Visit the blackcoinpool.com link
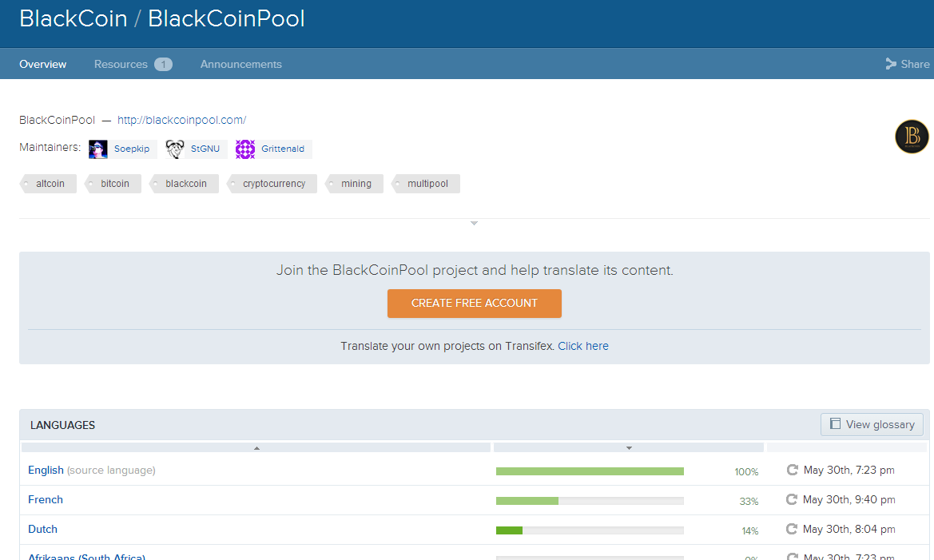Image resolution: width=934 pixels, height=560 pixels. [181, 120]
